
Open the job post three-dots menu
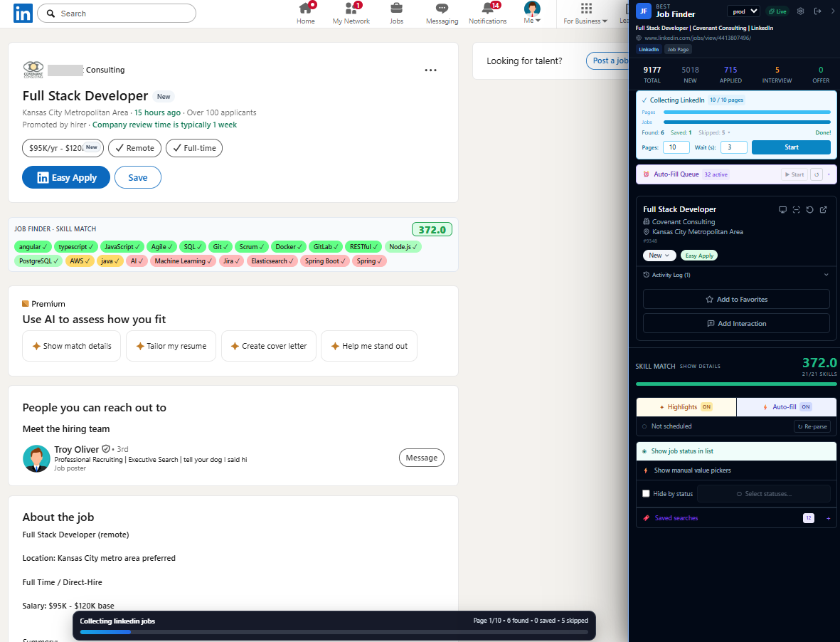coord(431,70)
